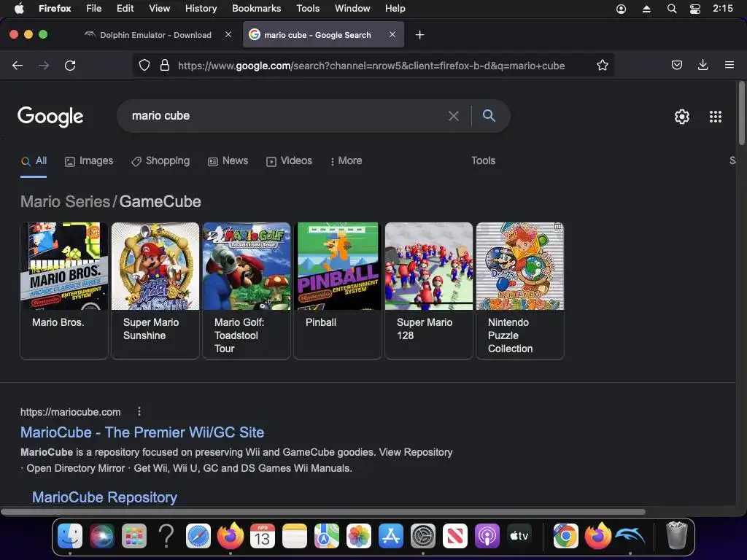Open the MarioCube Repository sublink

[104, 497]
